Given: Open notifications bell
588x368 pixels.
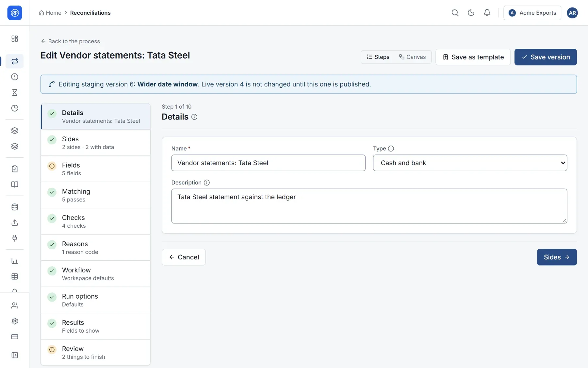Looking at the screenshot, I should tap(487, 13).
